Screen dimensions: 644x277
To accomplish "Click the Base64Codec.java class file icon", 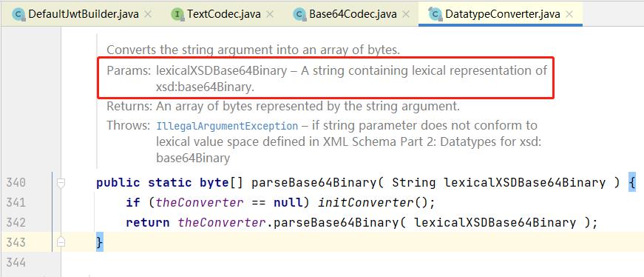I will [299, 14].
